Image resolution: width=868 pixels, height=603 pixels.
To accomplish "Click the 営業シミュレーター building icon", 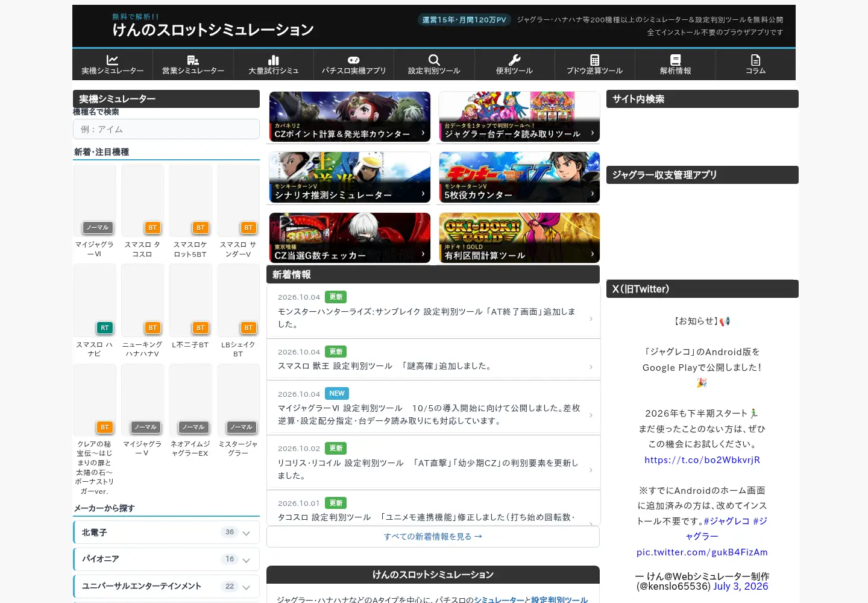I will coord(193,60).
